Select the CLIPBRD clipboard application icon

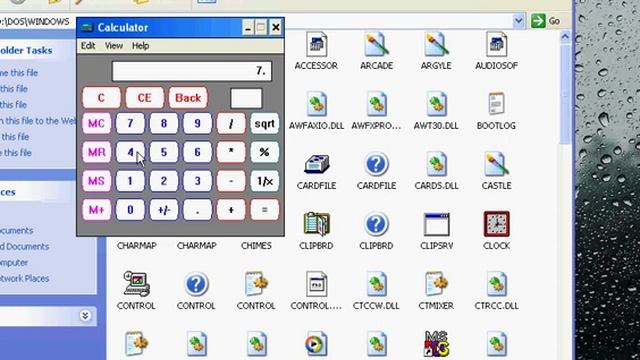click(316, 224)
